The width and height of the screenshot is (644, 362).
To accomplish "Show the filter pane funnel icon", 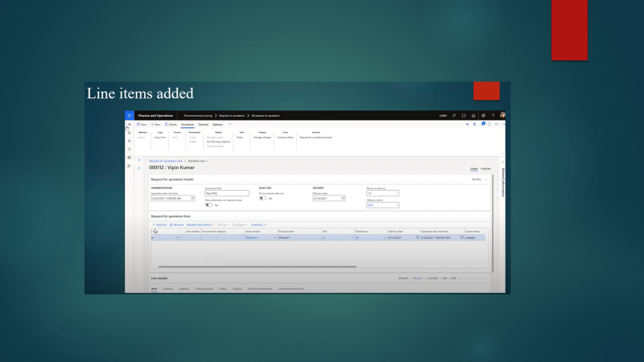I will click(x=139, y=160).
